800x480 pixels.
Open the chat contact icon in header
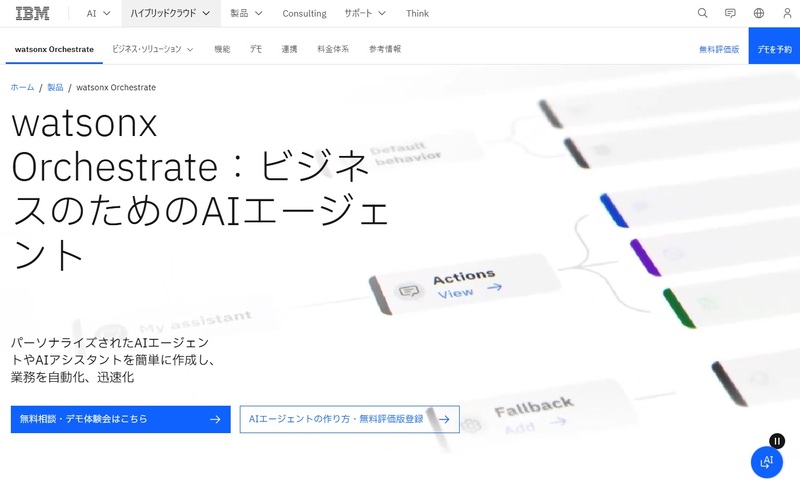tap(731, 13)
